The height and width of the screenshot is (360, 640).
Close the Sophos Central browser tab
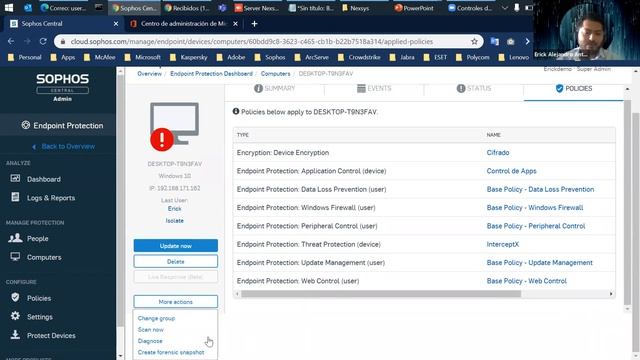point(116,24)
